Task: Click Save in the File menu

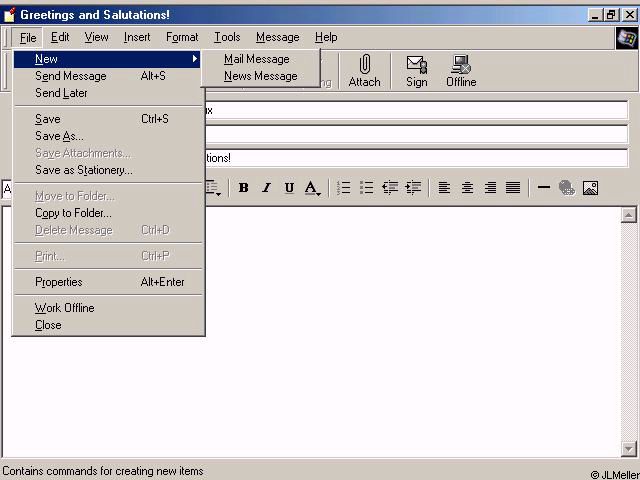Action: coord(108,119)
